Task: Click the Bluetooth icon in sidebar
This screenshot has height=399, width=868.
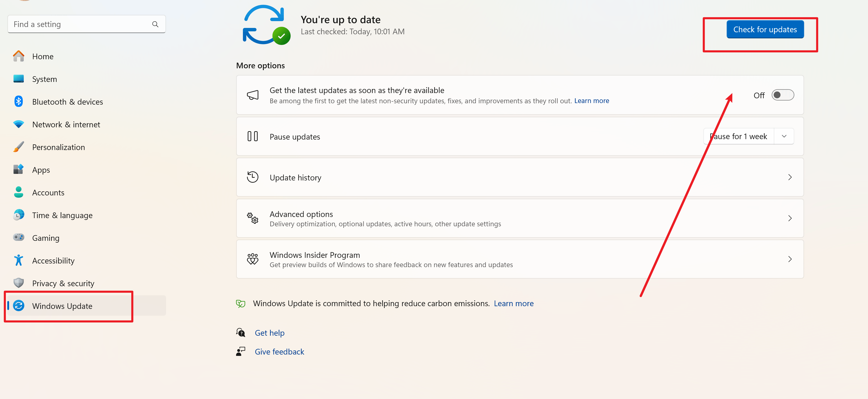Action: pos(19,101)
